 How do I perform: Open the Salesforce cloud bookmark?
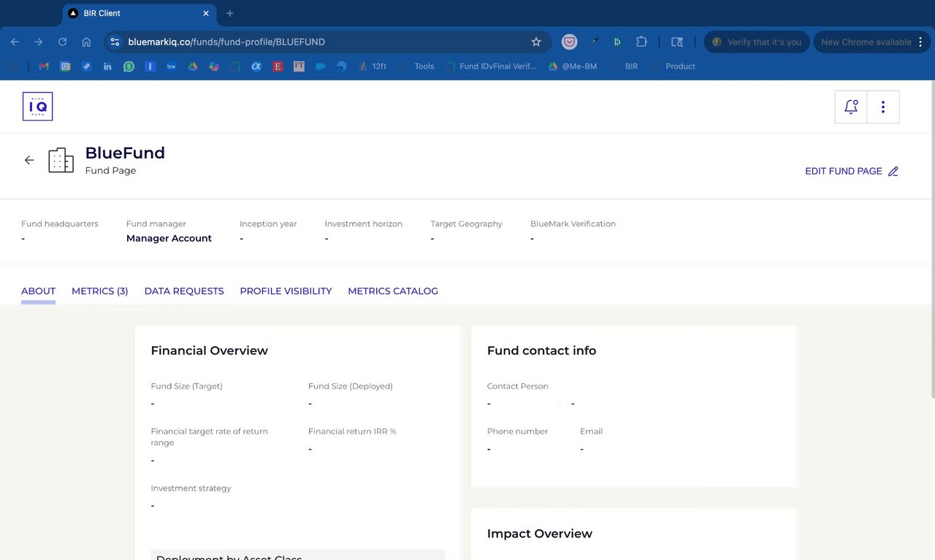pyautogui.click(x=320, y=66)
